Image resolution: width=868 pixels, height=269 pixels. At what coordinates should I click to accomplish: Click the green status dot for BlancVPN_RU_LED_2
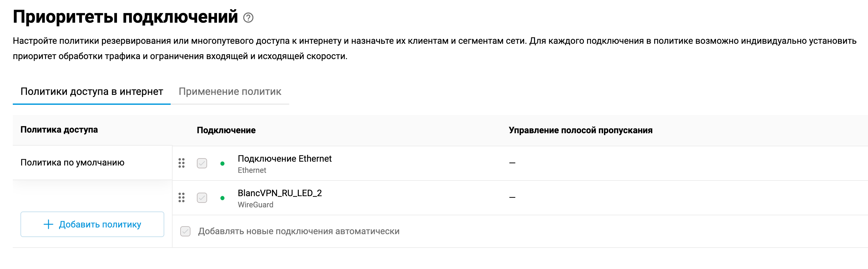(222, 198)
